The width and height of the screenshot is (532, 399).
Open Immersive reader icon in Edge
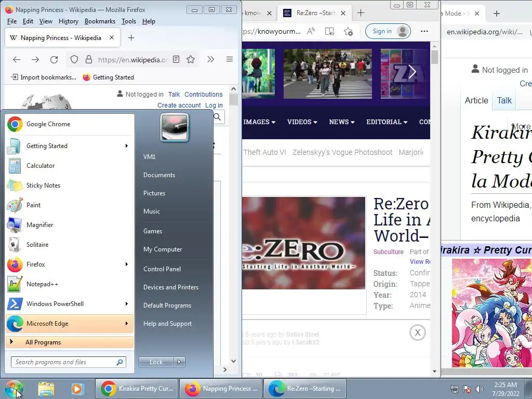point(329,31)
